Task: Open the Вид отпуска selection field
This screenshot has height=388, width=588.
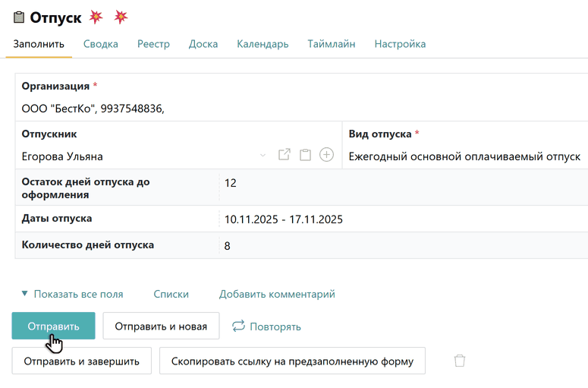Action: 464,156
